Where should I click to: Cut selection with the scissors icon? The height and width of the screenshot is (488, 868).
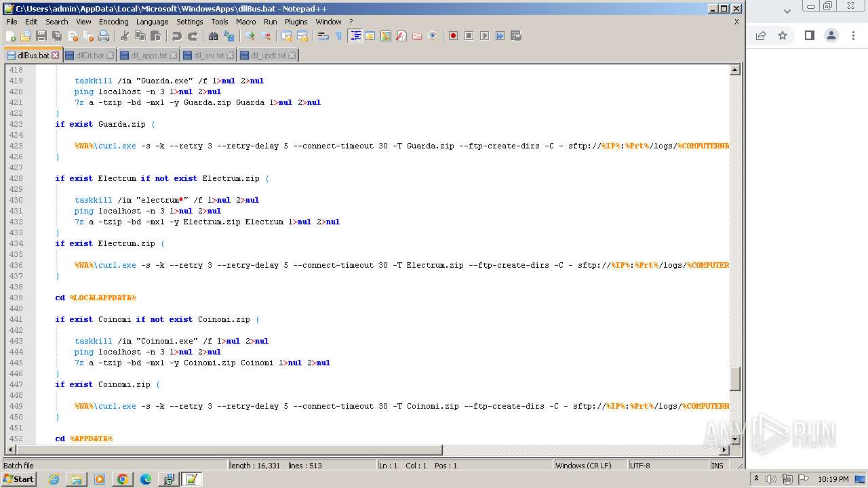point(125,36)
